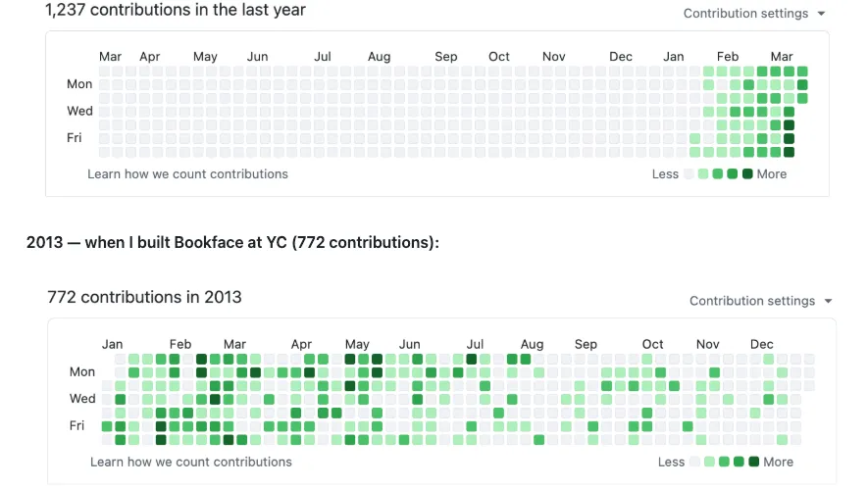Click the 'Less' label in last-year legend
The height and width of the screenshot is (488, 868).
[665, 174]
